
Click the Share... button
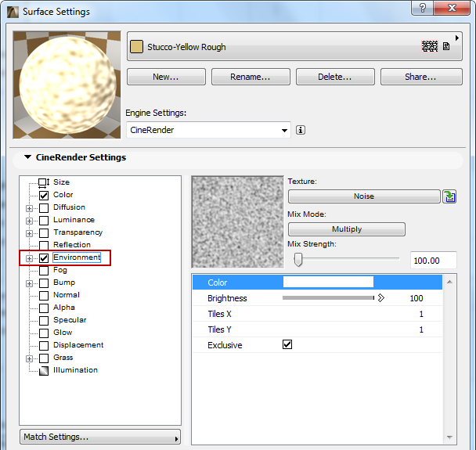[421, 77]
